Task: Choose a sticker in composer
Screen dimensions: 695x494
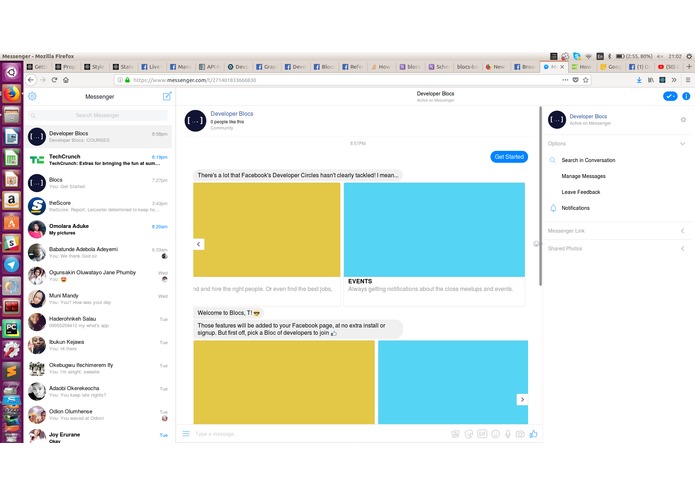Action: coord(469,434)
